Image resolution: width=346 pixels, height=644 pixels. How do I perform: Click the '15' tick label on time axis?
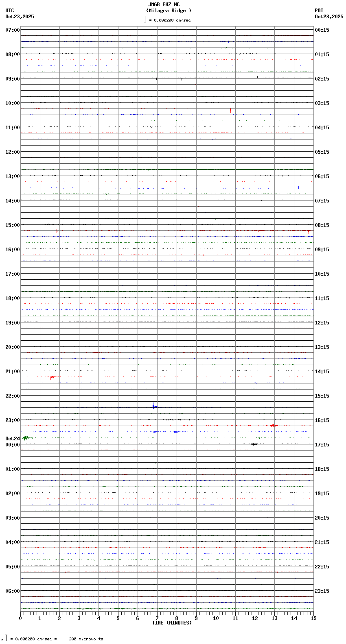click(313, 618)
